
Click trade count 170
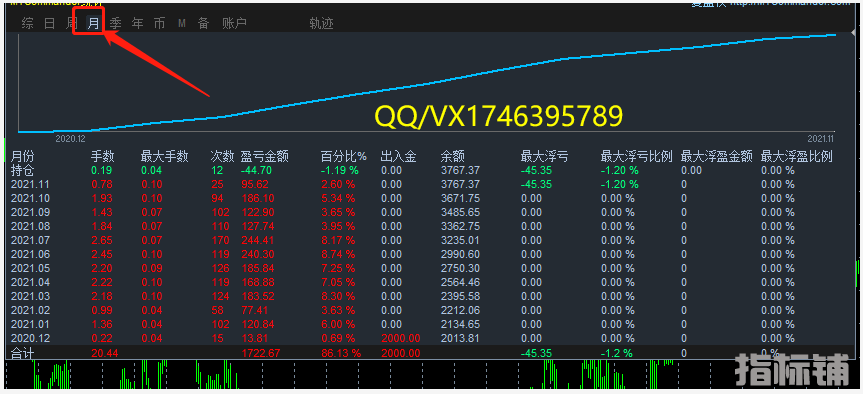pyautogui.click(x=221, y=240)
